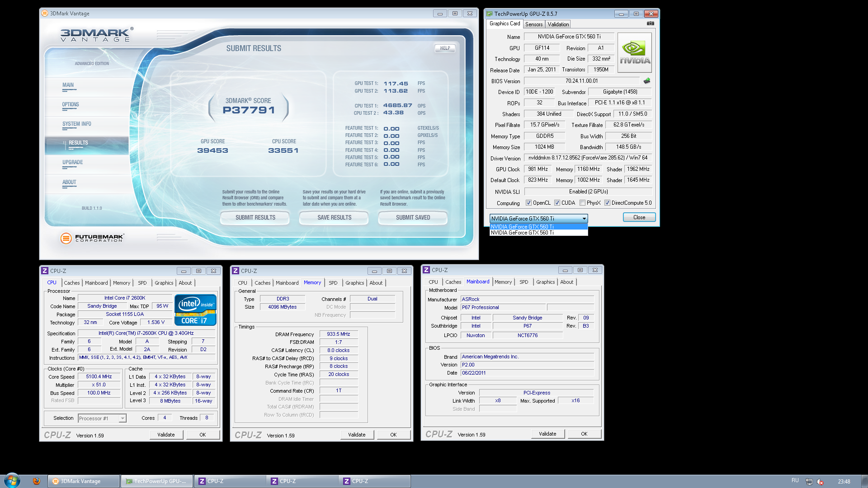Toggle the OpenCL checkbox in GPU-Z

[x=528, y=203]
